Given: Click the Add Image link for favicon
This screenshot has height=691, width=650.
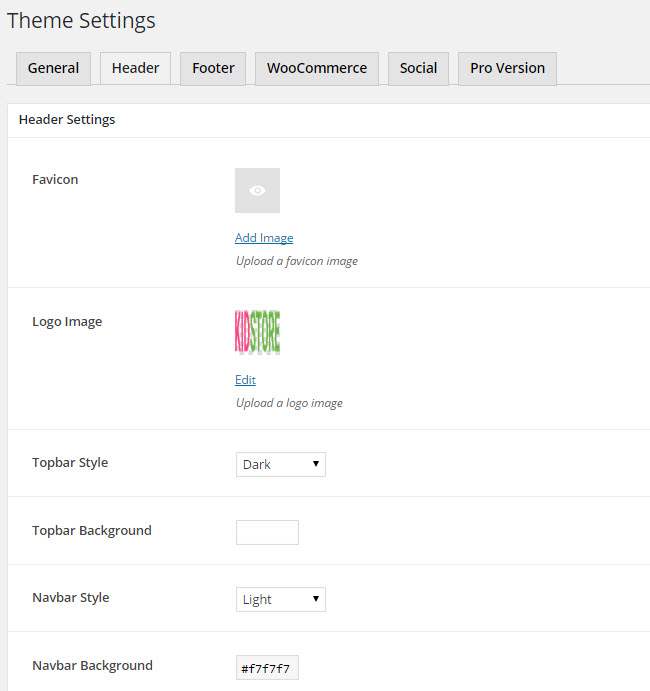Looking at the screenshot, I should (x=264, y=238).
